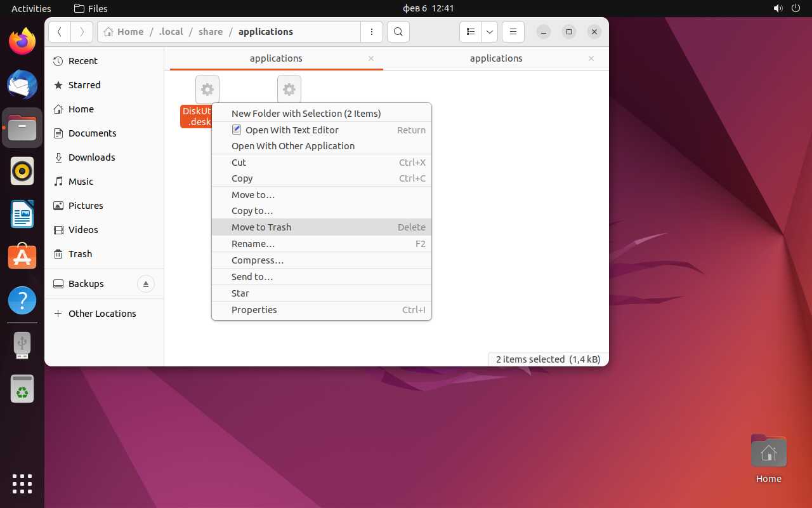Open the path bar three-dots menu
Image resolution: width=812 pixels, height=508 pixels.
(x=372, y=32)
